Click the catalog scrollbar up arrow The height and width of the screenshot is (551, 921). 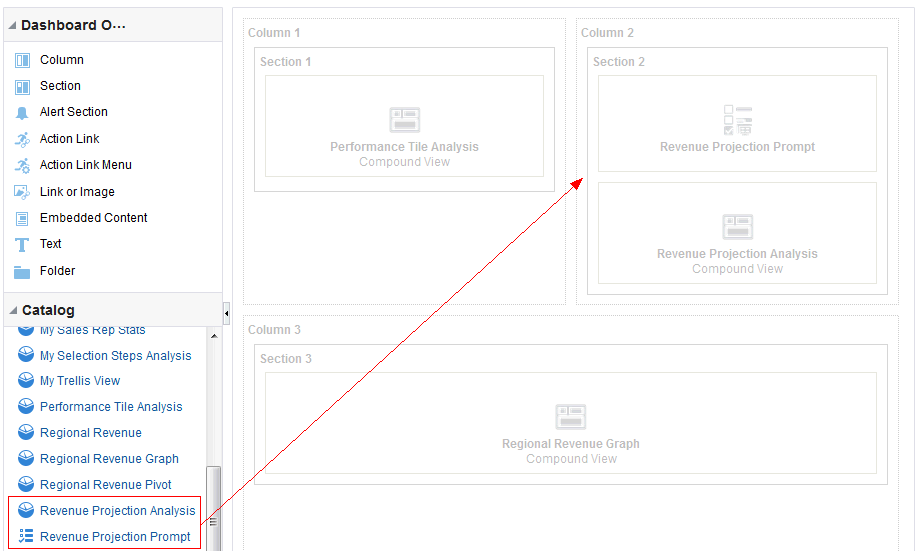(x=214, y=336)
